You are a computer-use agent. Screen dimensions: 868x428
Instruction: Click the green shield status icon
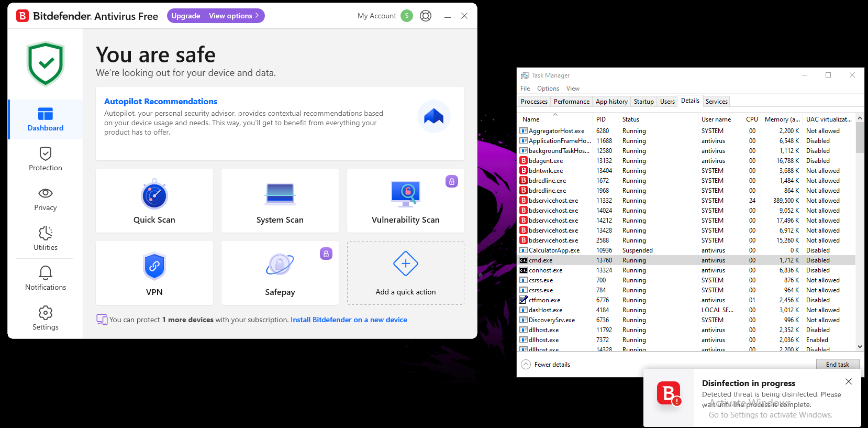(x=46, y=64)
